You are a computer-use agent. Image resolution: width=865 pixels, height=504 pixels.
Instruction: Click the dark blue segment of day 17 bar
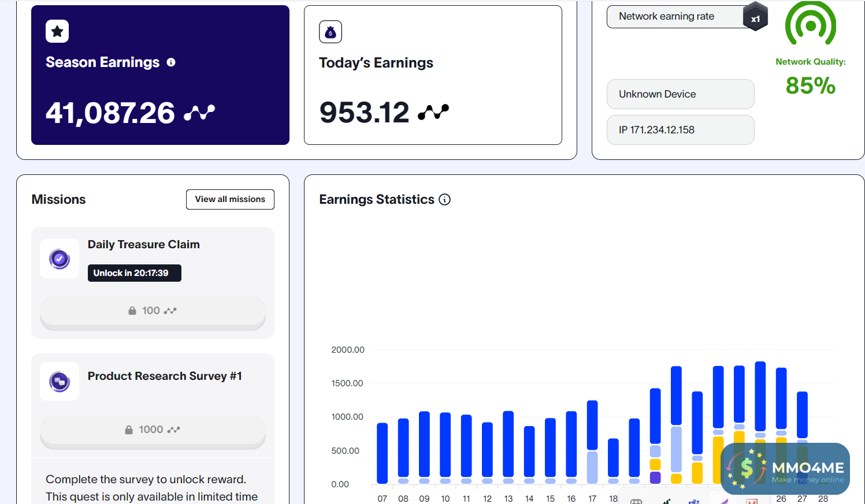(x=592, y=425)
